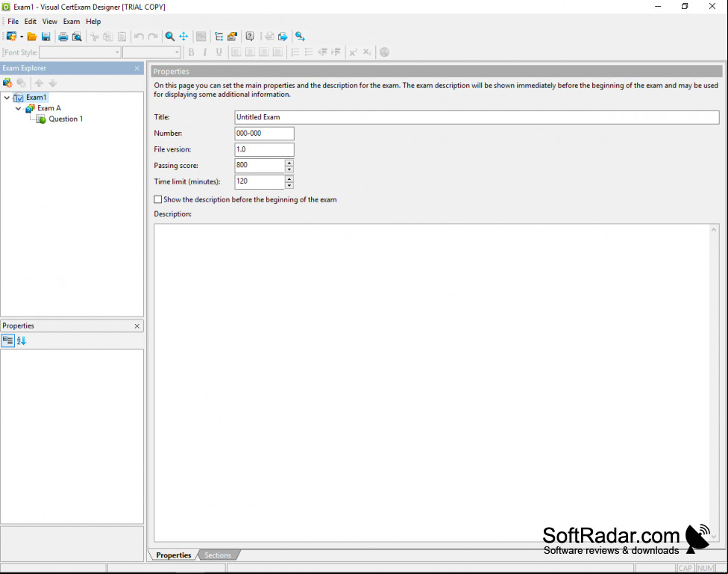Viewport: 728px width, 574px height.
Task: Click the move down arrow in Exam Explorer
Action: (x=53, y=83)
